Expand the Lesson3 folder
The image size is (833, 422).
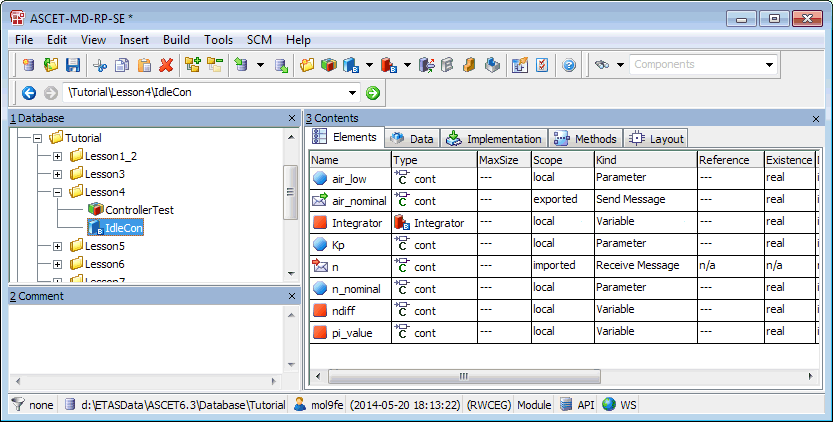coord(57,174)
